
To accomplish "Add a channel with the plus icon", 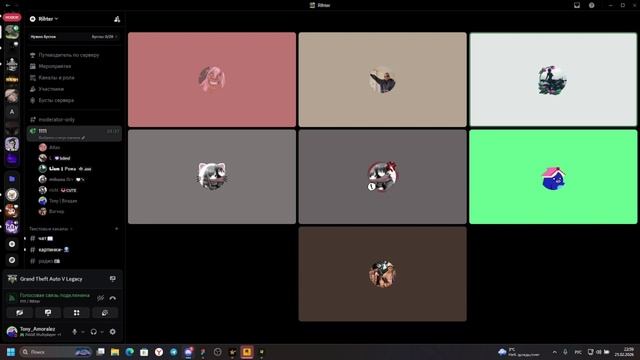I will (x=117, y=229).
